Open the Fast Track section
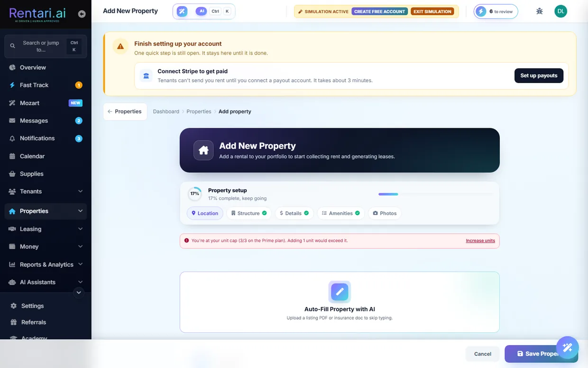588x368 pixels. tap(46, 85)
